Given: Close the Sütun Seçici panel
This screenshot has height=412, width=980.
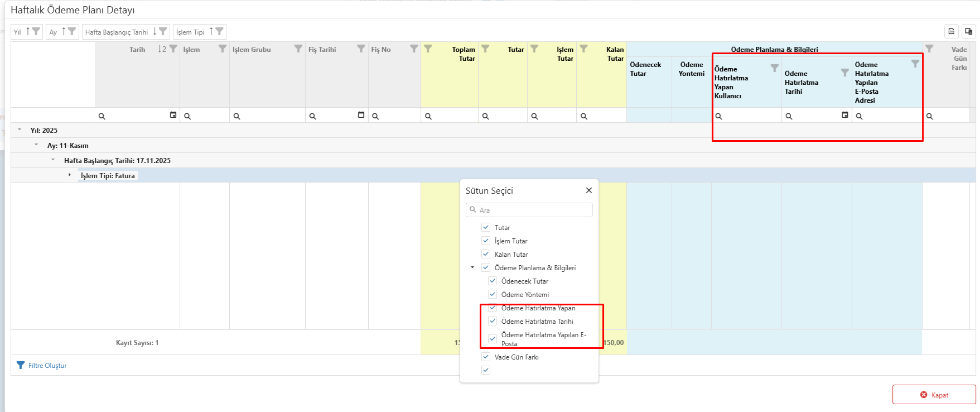Looking at the screenshot, I should pyautogui.click(x=589, y=190).
